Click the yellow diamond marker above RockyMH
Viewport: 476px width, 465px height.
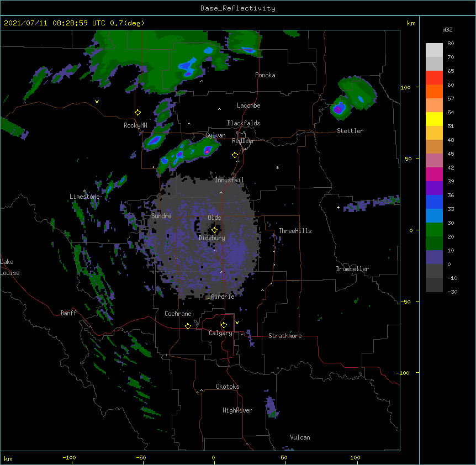pos(138,113)
